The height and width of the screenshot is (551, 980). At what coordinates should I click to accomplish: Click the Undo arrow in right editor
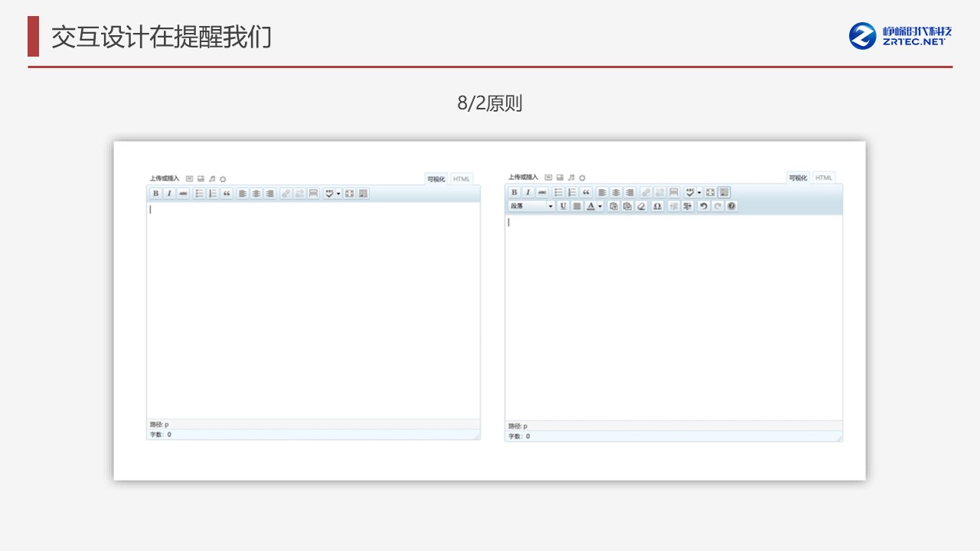point(703,207)
